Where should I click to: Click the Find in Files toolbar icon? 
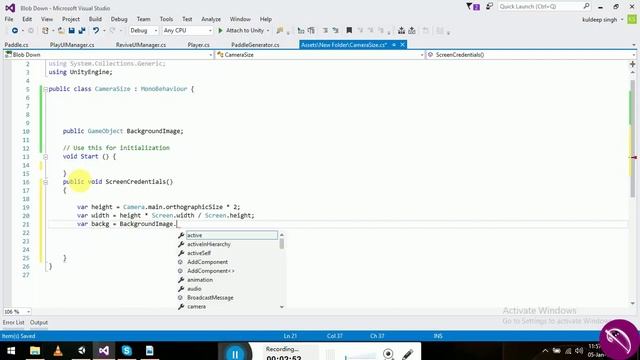click(280, 31)
